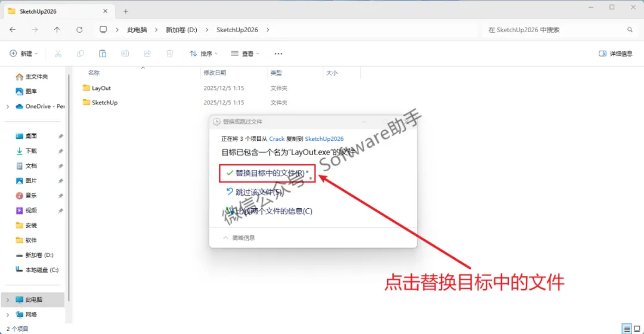Select 网络 in sidebar

[x=26, y=315]
